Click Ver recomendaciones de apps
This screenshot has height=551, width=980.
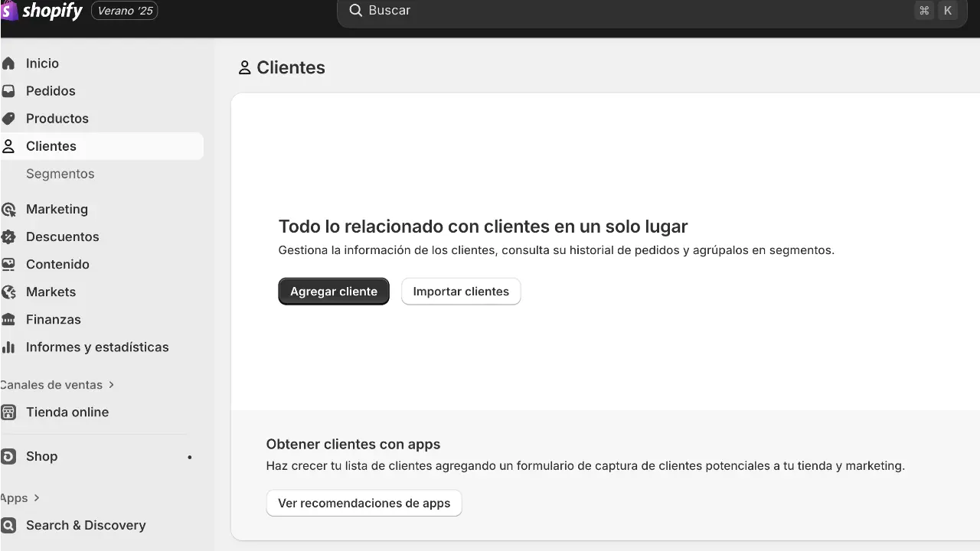pos(364,503)
